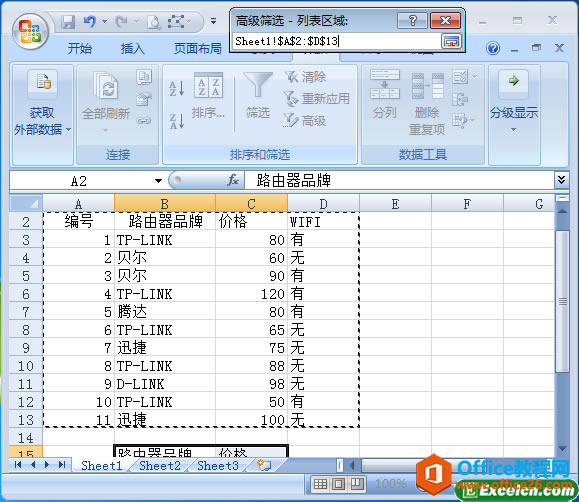
Task: Expand the dialog with the collapse-range button
Action: point(451,41)
